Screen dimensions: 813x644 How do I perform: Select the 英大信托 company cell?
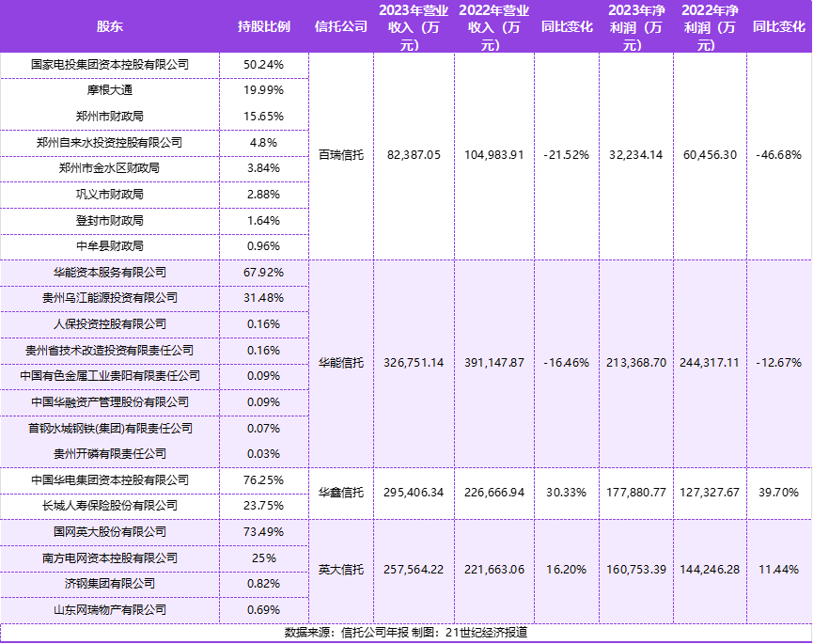click(340, 570)
